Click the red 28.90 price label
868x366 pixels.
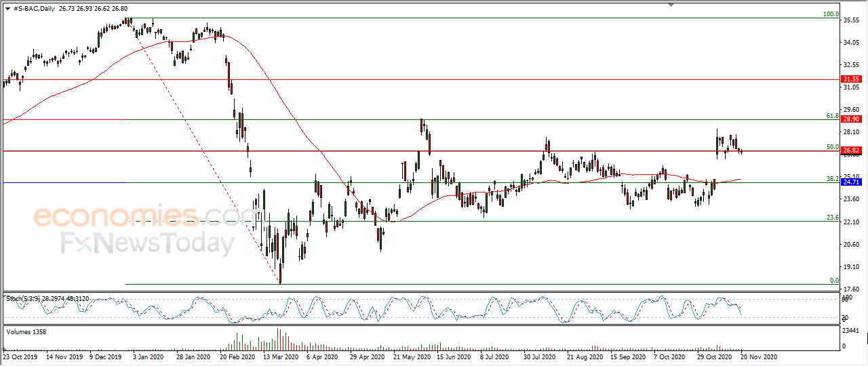point(851,119)
